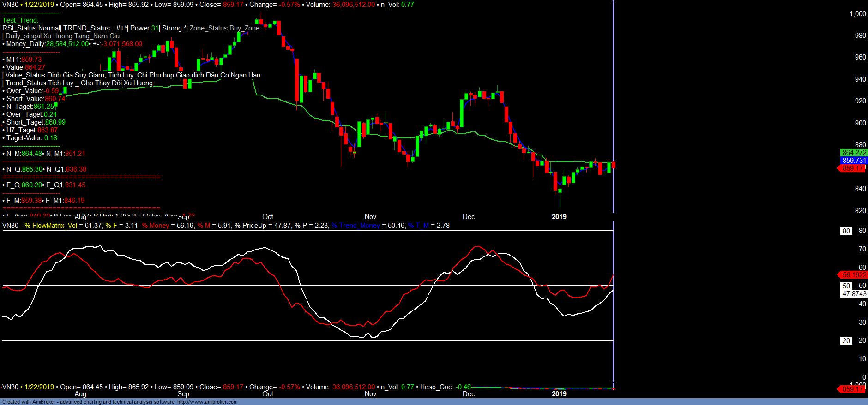
Task: Click the Daily_singal Xu Huong text
Action: pyautogui.click(x=62, y=36)
